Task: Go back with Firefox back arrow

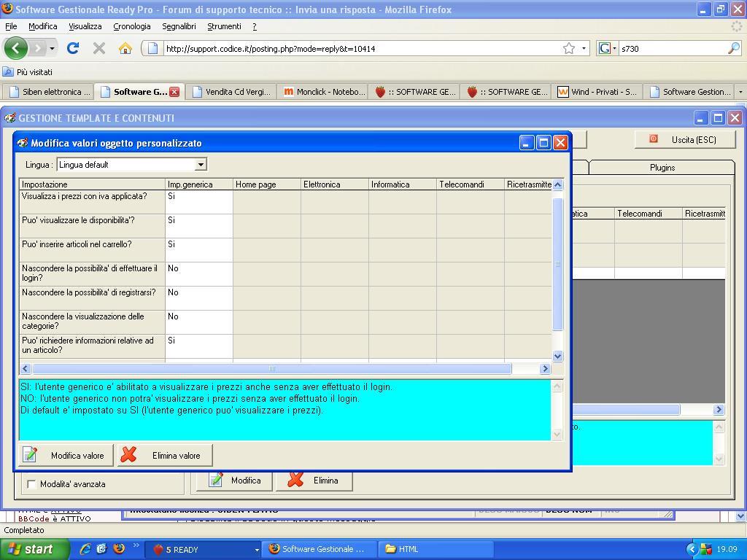Action: pyautogui.click(x=16, y=48)
